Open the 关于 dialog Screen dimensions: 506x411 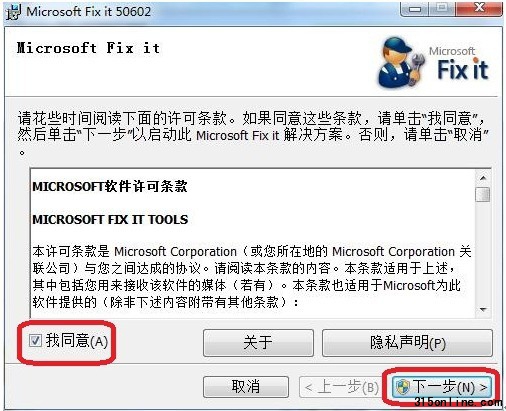[x=258, y=343]
